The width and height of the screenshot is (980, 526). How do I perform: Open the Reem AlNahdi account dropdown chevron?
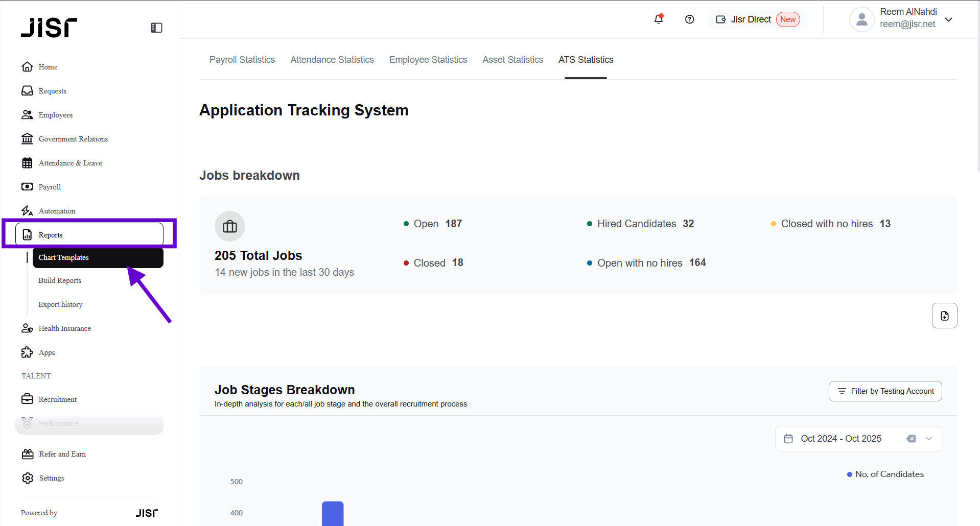pyautogui.click(x=949, y=19)
